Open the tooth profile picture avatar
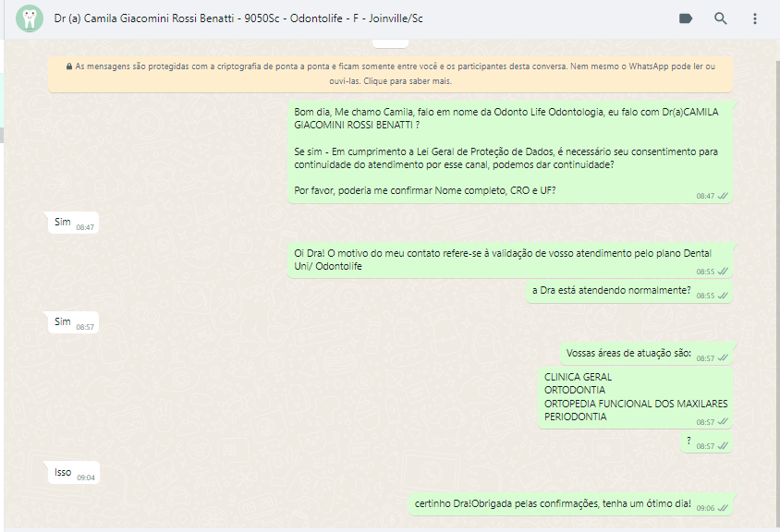 pyautogui.click(x=30, y=18)
